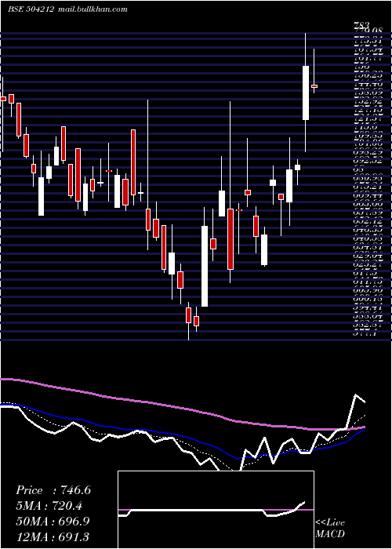Click the "50MA : 696.9" value
The image size is (392, 549).
pyautogui.click(x=53, y=521)
